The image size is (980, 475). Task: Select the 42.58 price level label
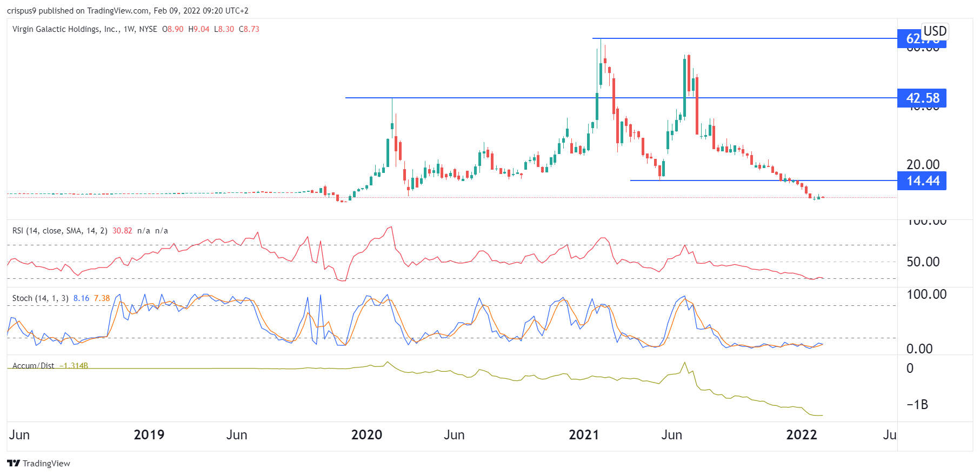coord(922,98)
